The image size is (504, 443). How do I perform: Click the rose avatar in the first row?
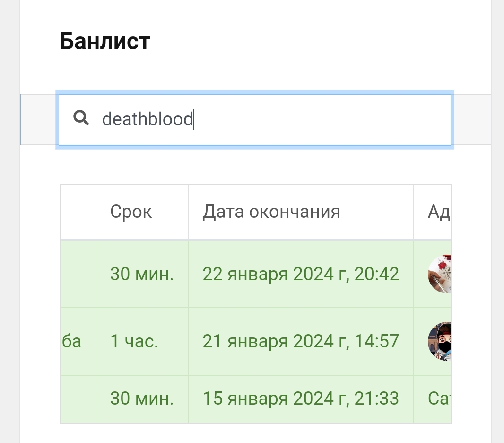(439, 274)
